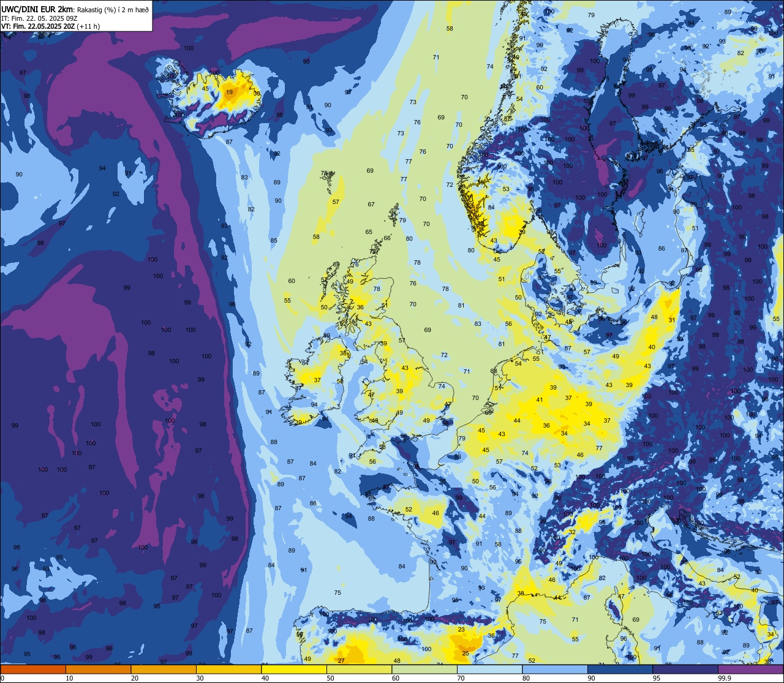784x683 pixels.
Task: Click the '80' tick label on the legend
Action: click(526, 678)
